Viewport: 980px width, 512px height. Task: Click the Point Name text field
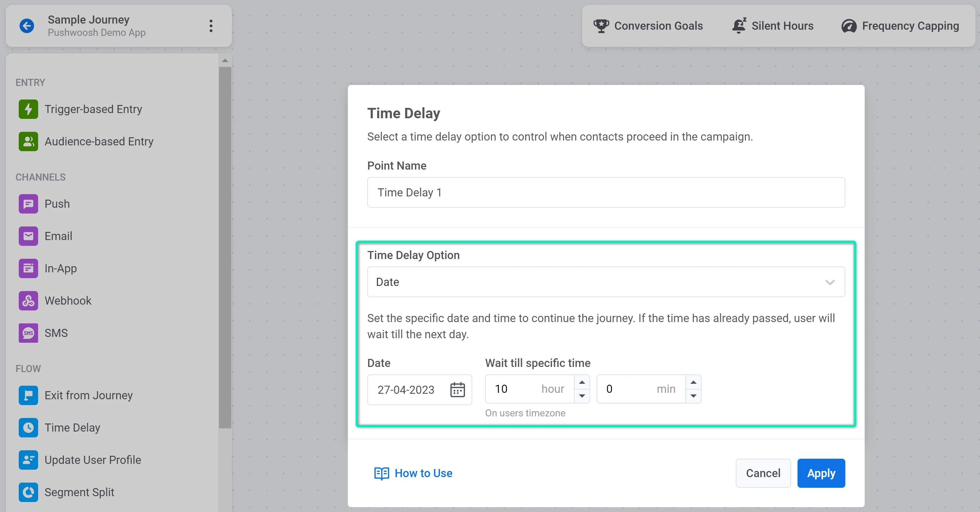pyautogui.click(x=606, y=193)
